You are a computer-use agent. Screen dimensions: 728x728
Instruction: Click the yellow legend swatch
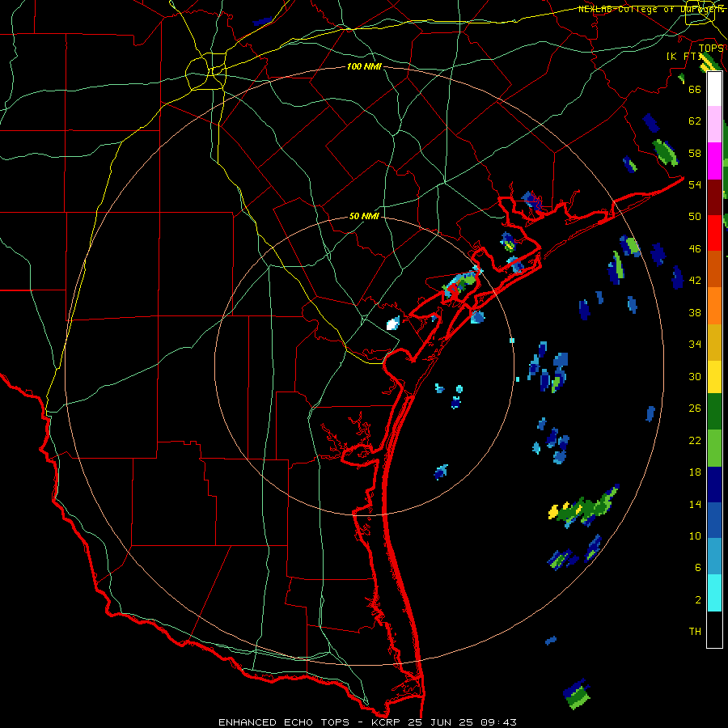(x=714, y=377)
